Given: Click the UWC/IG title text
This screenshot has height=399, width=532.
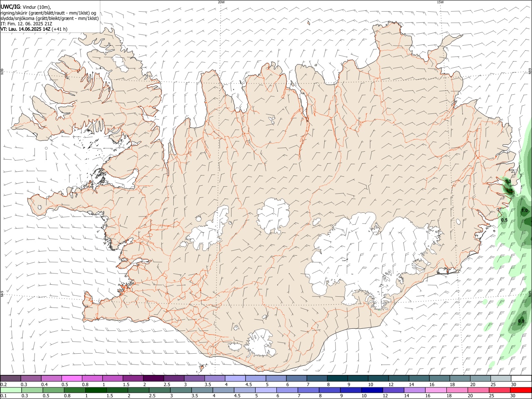Looking at the screenshot, I should (x=10, y=7).
